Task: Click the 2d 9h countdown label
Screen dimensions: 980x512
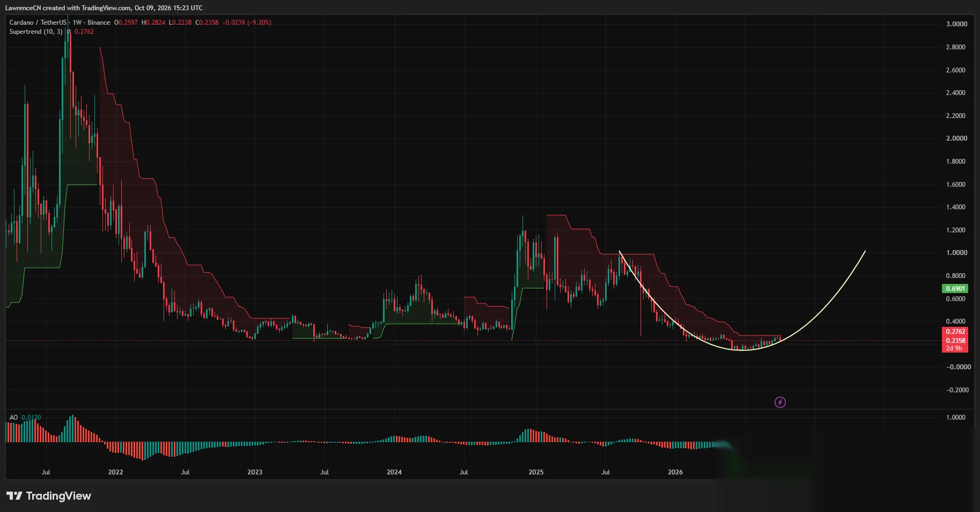Action: pyautogui.click(x=955, y=348)
